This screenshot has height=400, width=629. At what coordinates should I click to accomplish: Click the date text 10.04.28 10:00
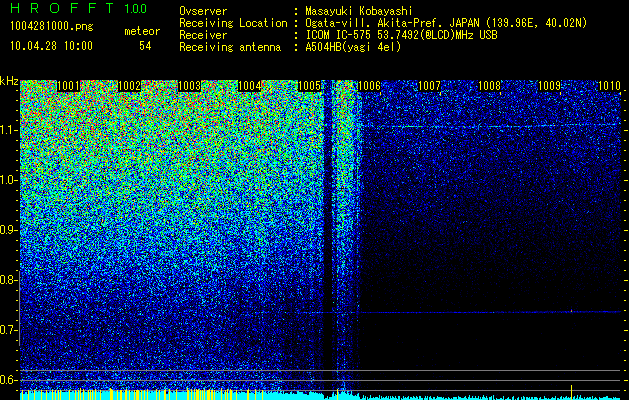tap(51, 46)
